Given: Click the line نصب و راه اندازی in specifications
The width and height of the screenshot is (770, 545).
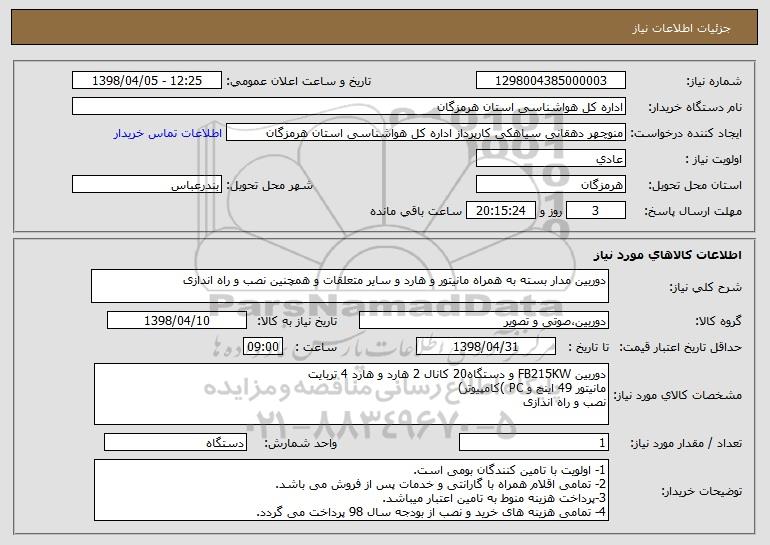Looking at the screenshot, I should click(564, 402).
